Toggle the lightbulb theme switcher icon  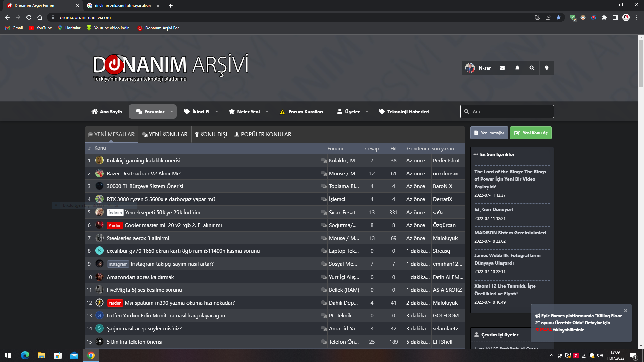(547, 68)
